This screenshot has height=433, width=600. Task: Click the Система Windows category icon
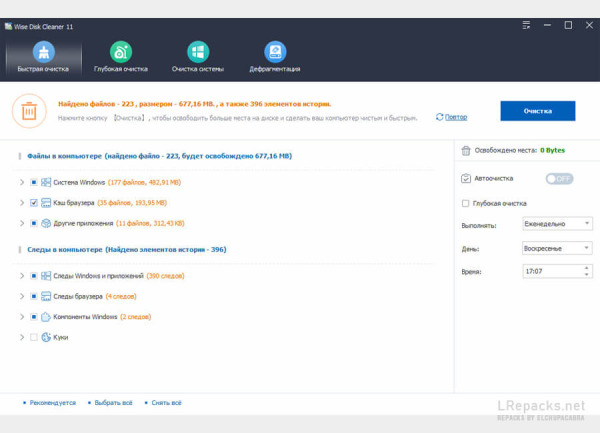[46, 182]
